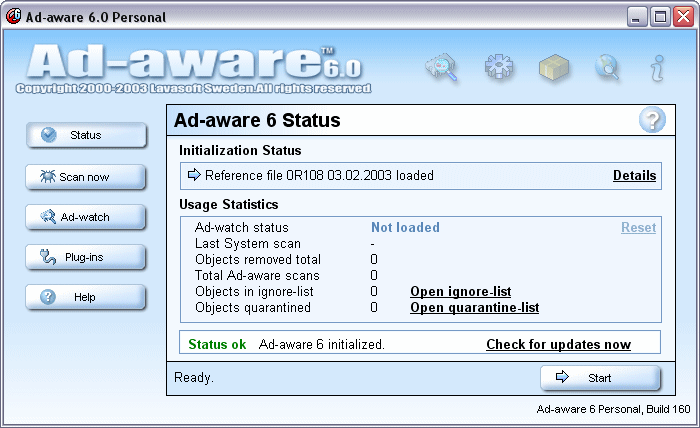
Task: Select the Status sidebar button
Action: click(86, 135)
